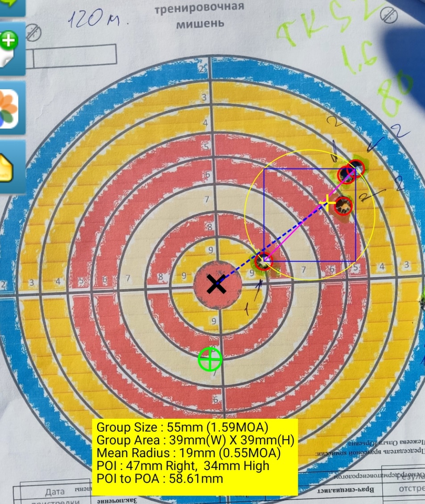Tap the Group Area 39mm readout line
Image resolution: width=425 pixels, height=504 pixels.
[195, 440]
